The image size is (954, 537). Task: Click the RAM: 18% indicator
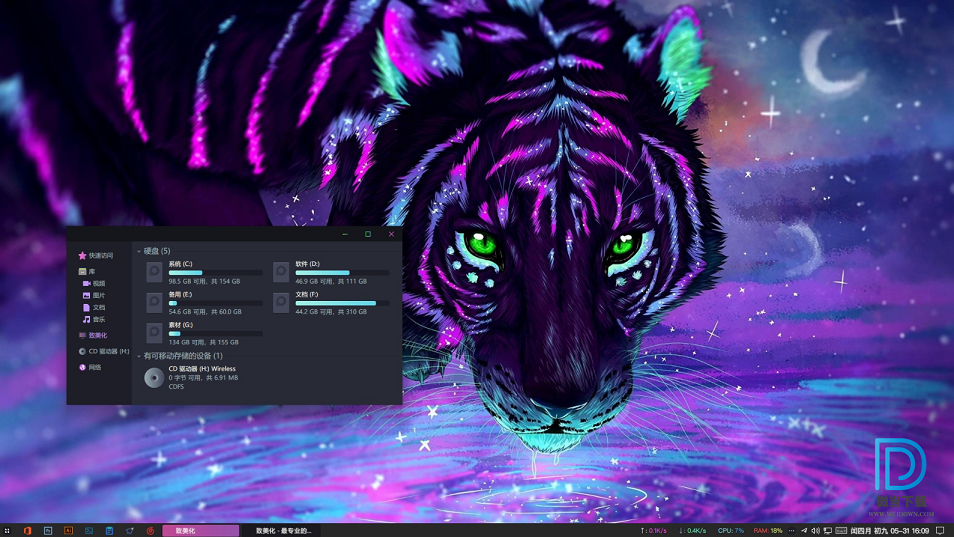pyautogui.click(x=768, y=530)
